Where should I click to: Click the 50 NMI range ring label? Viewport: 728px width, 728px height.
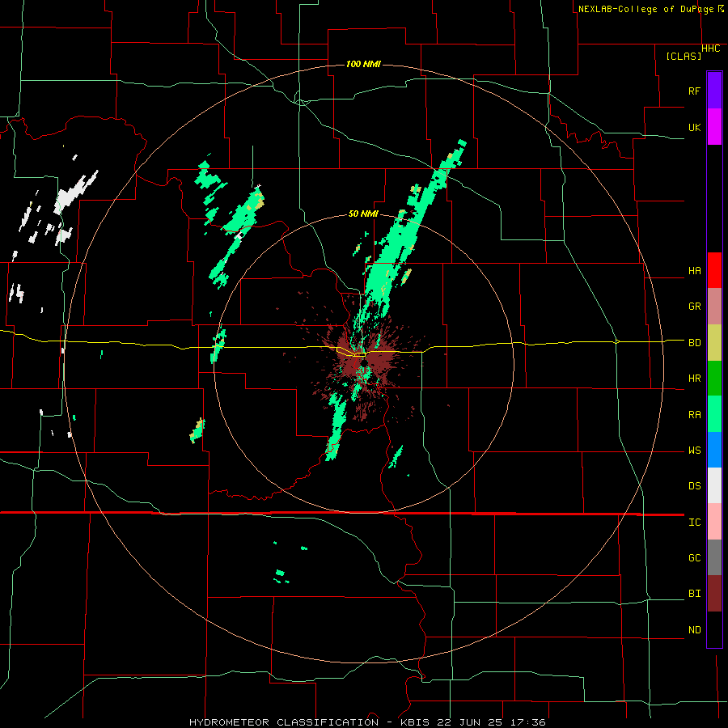click(x=363, y=214)
